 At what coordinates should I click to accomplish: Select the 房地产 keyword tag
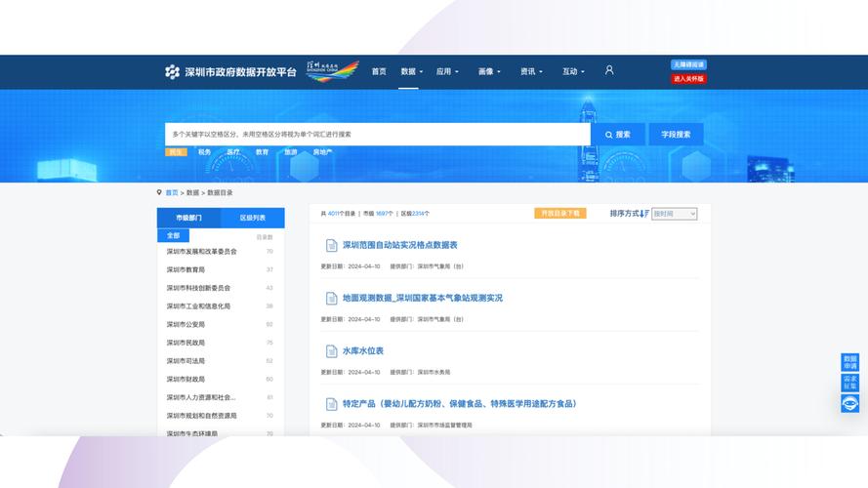322,152
